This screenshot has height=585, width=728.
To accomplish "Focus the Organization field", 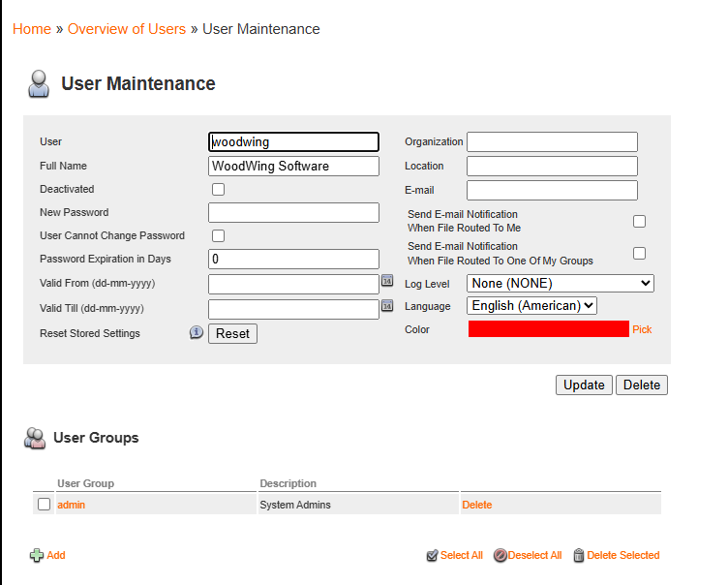I will click(x=553, y=141).
